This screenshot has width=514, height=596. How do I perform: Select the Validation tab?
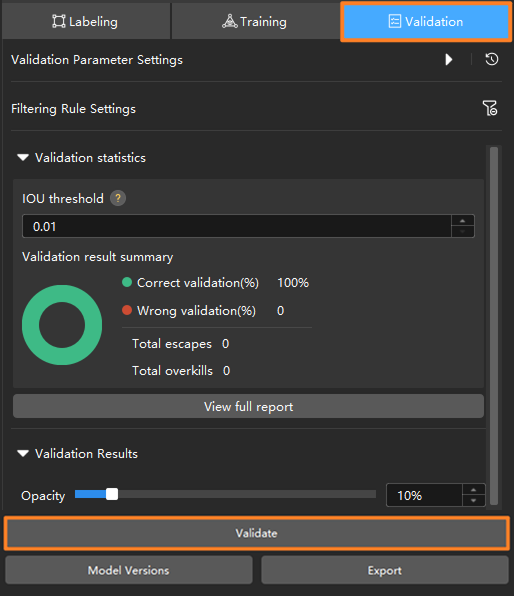[x=425, y=21]
